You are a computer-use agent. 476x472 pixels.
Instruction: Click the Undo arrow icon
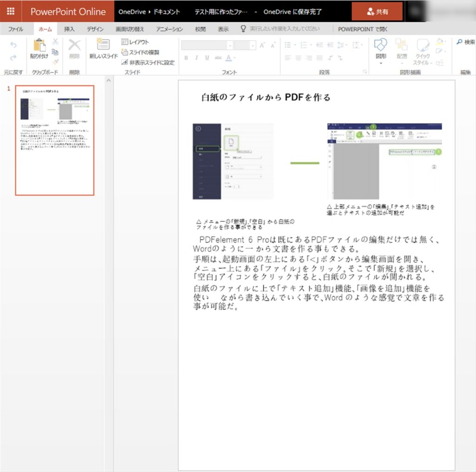[x=13, y=45]
